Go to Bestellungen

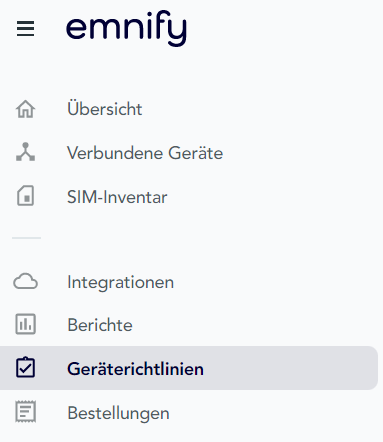(118, 413)
